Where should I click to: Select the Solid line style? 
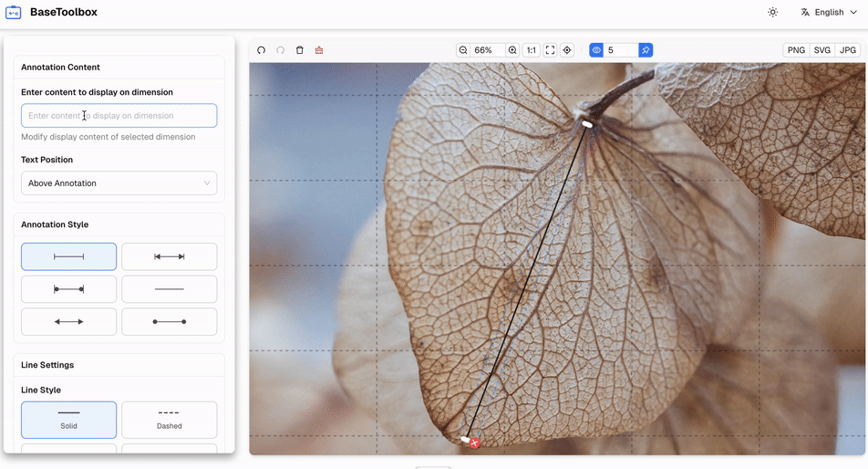click(68, 420)
